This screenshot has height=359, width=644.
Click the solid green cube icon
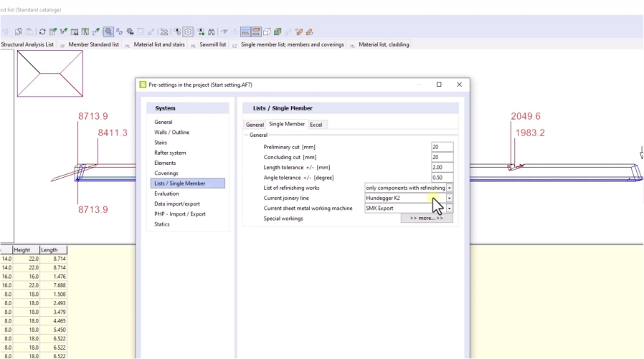[277, 32]
